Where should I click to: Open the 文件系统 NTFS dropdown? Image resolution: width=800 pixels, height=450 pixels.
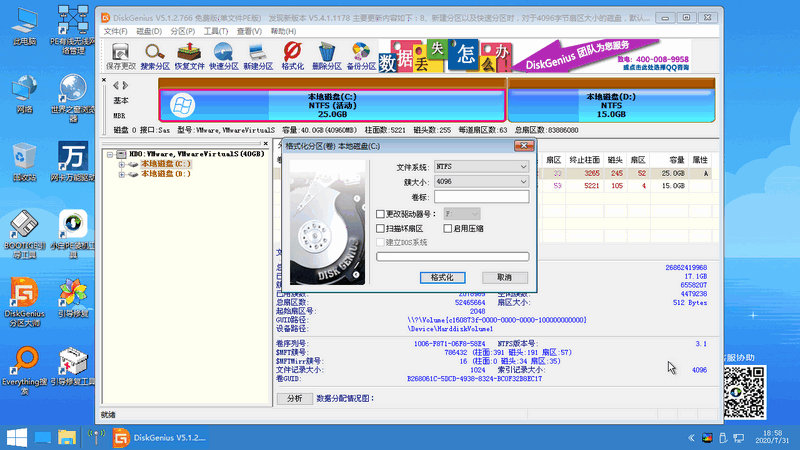(481, 166)
